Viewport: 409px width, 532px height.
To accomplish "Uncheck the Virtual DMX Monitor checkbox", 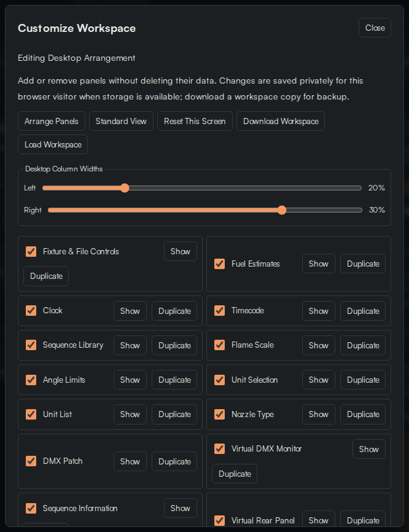I will point(219,449).
